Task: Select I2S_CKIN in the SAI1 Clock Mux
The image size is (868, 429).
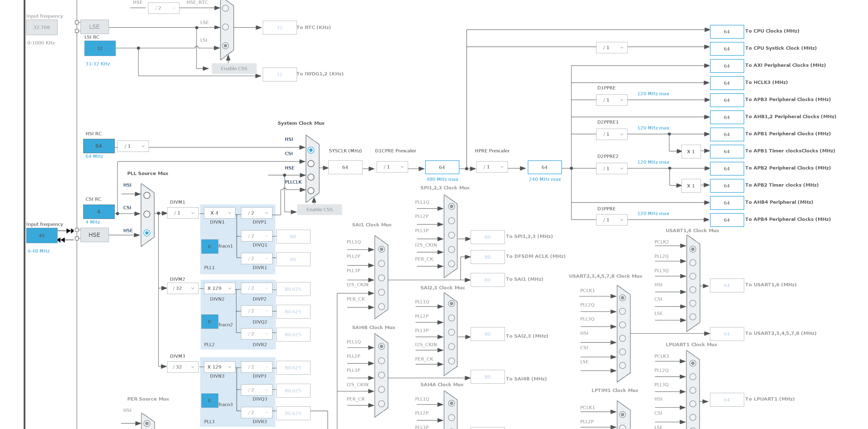Action: 381,292
